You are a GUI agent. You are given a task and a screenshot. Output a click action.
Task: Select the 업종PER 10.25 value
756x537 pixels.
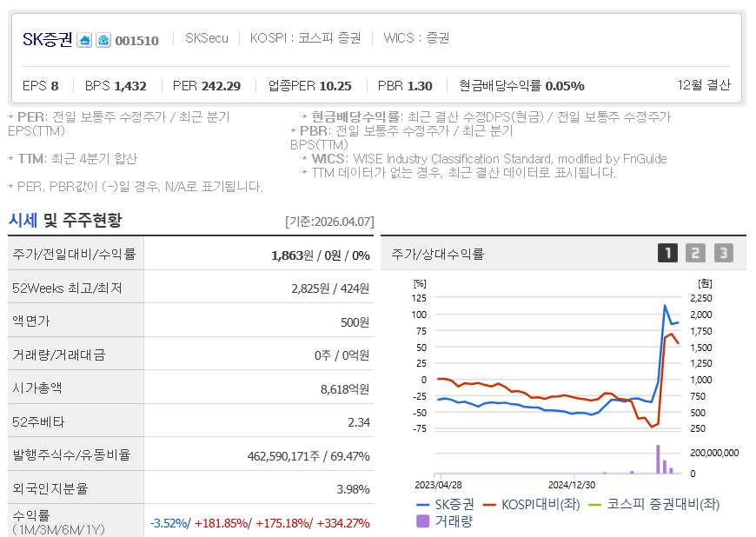click(x=310, y=86)
